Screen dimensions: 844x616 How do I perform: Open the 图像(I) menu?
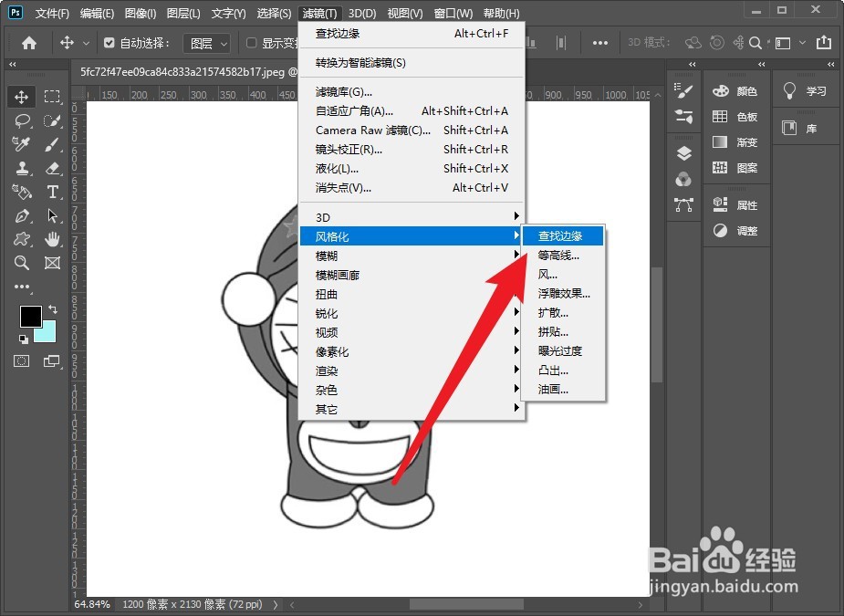tap(141, 13)
